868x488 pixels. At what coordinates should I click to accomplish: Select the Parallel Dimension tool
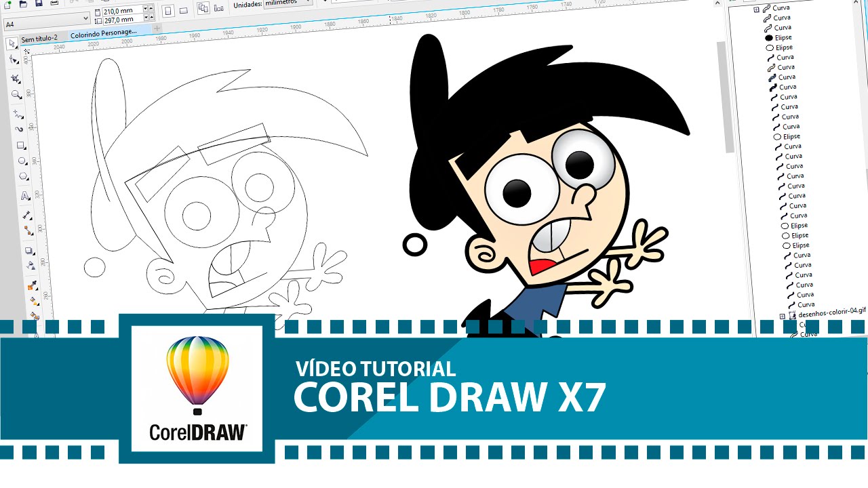coord(26,214)
